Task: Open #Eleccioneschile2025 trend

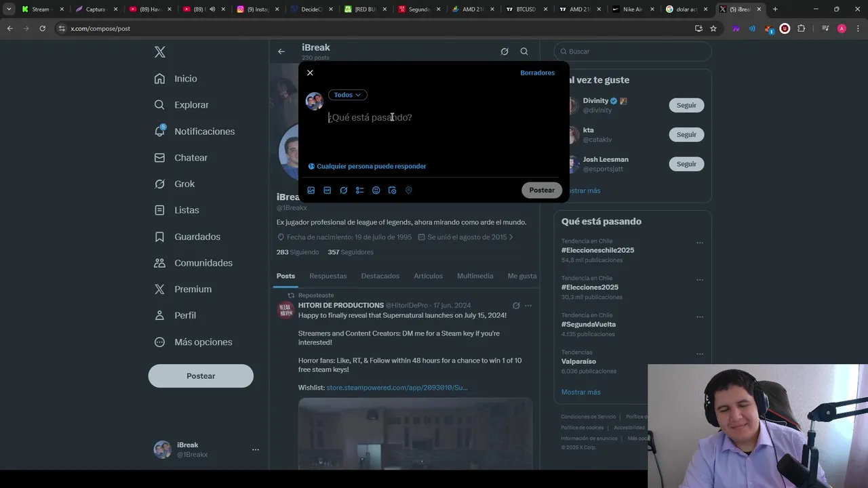Action: (597, 250)
